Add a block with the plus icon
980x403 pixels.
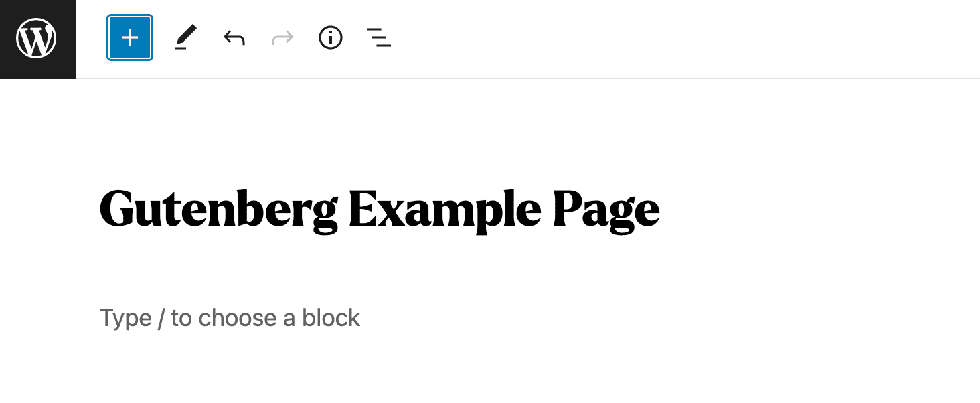130,38
